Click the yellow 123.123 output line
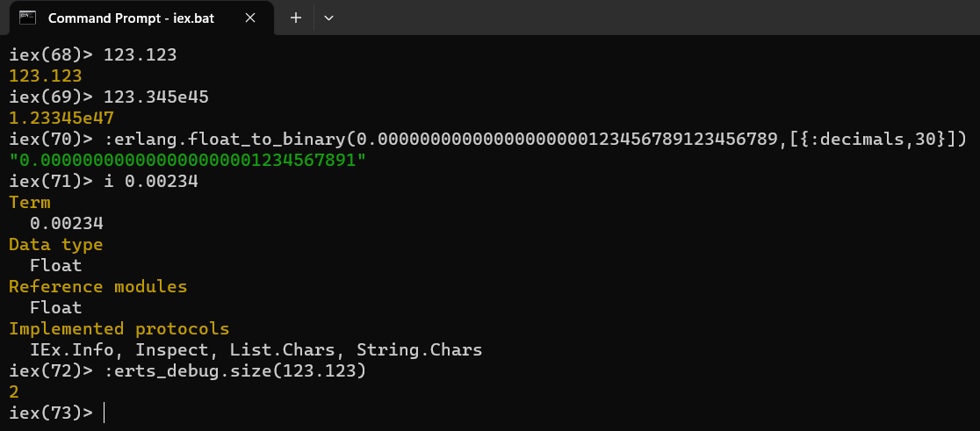This screenshot has height=431, width=980. pyautogui.click(x=46, y=76)
